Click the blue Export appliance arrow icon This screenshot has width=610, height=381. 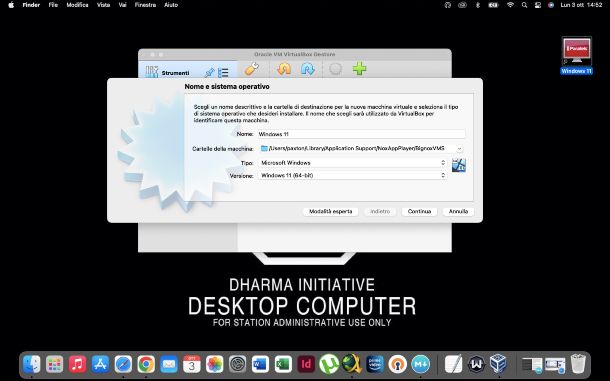pyautogui.click(x=307, y=69)
